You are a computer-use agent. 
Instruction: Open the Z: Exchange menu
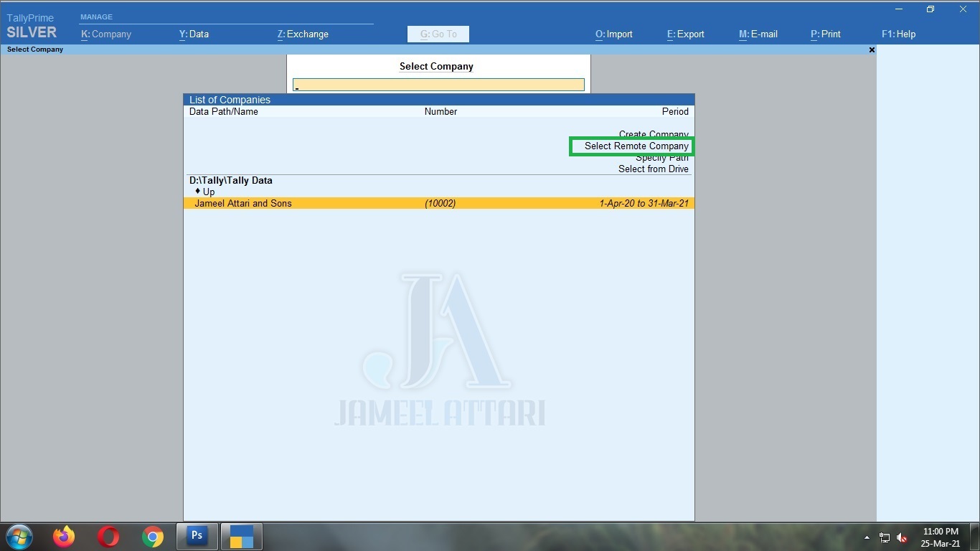point(303,34)
